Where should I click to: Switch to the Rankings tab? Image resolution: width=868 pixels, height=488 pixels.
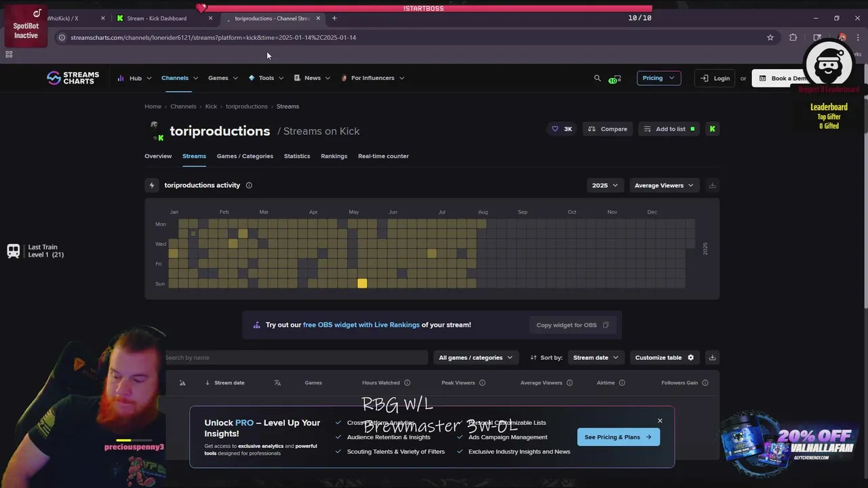334,156
